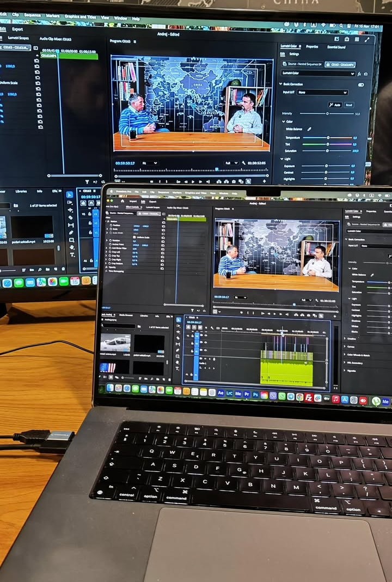This screenshot has height=582, width=392.
Task: Launch Lightroom Classic from the dock
Action: coord(230,393)
